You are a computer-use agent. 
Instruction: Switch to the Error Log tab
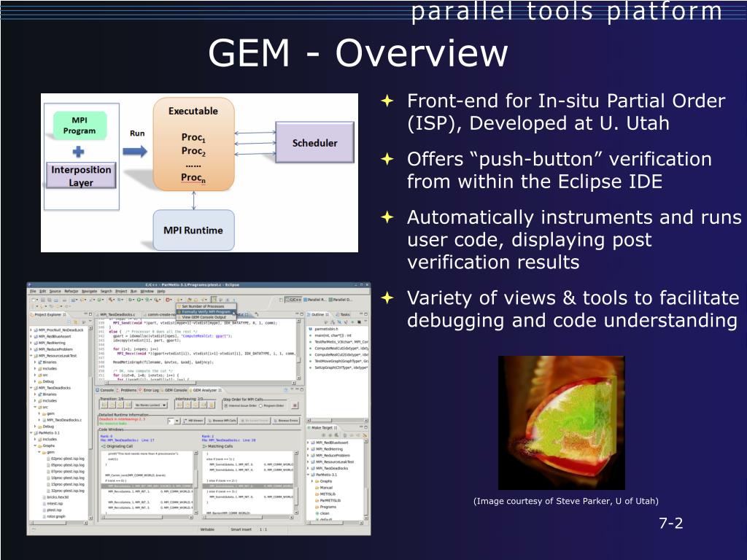[149, 390]
